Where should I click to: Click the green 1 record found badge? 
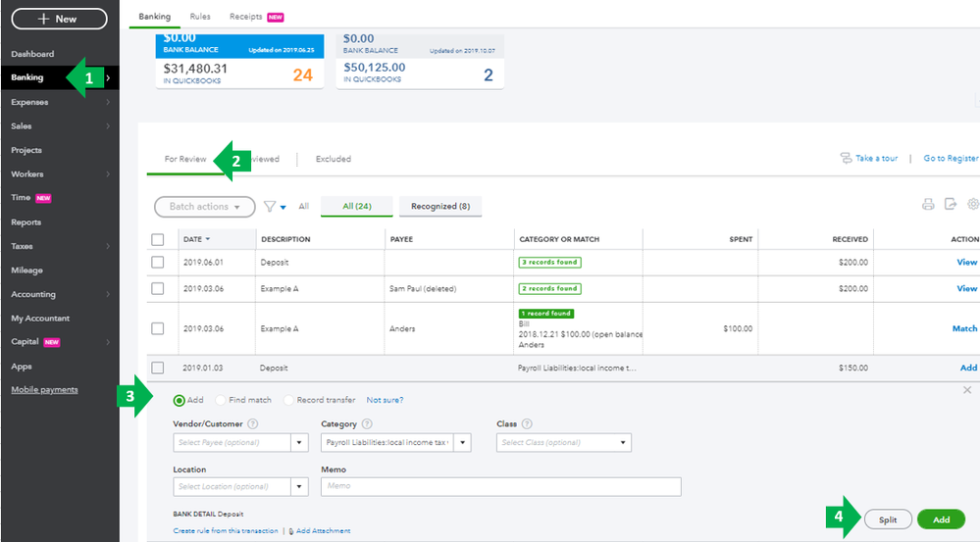546,314
